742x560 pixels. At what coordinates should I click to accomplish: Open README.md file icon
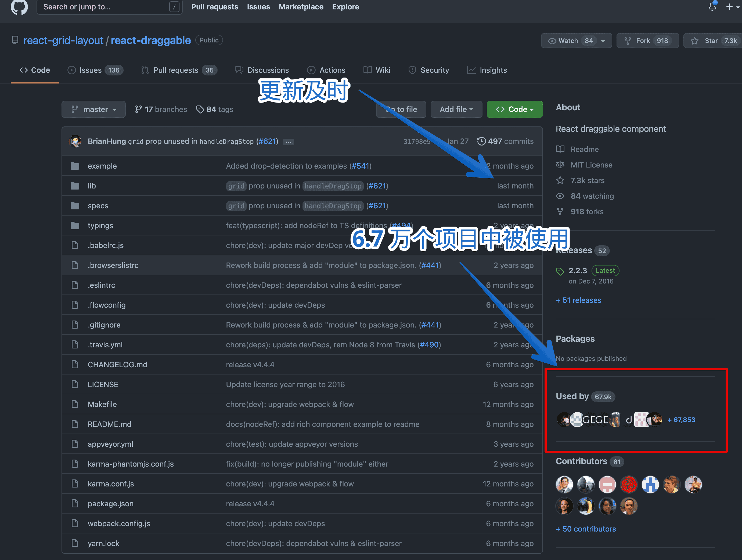[75, 424]
